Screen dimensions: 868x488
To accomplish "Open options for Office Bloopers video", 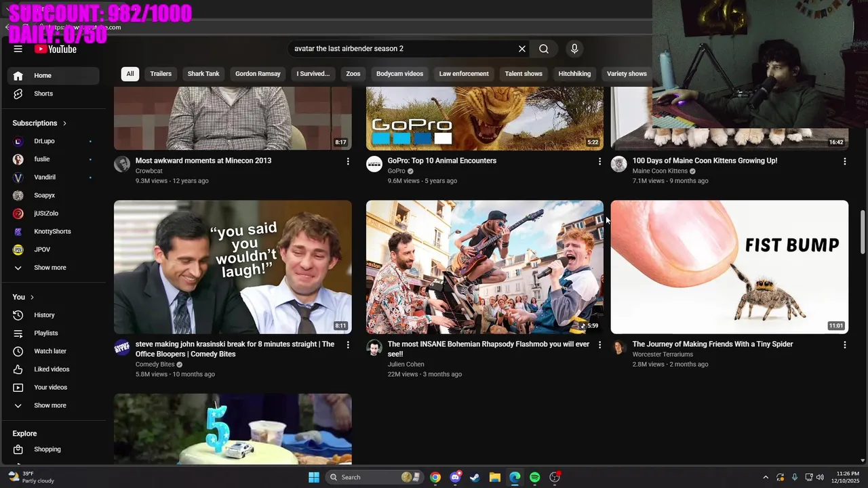I will (x=348, y=345).
